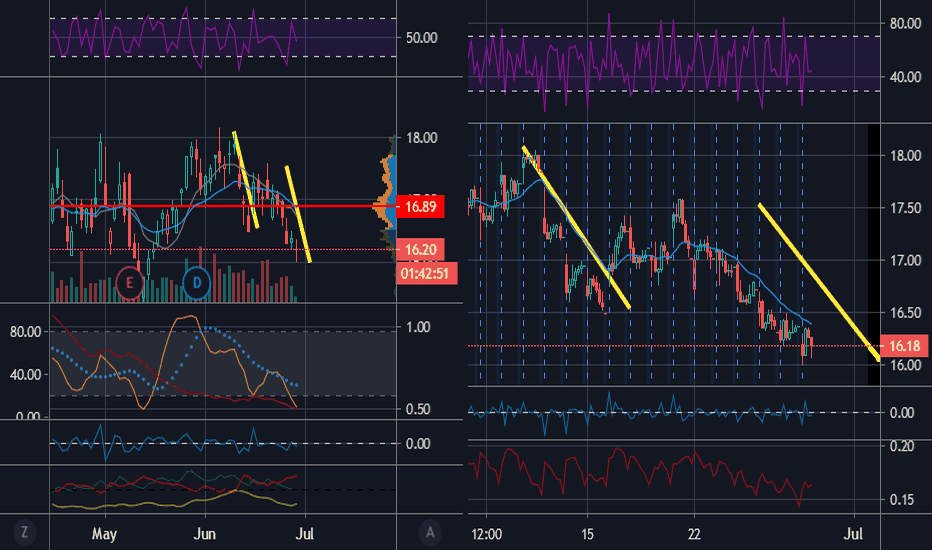Click the 50.00 RSI scale value on left chart
Screen dimensions: 932x550
point(421,37)
